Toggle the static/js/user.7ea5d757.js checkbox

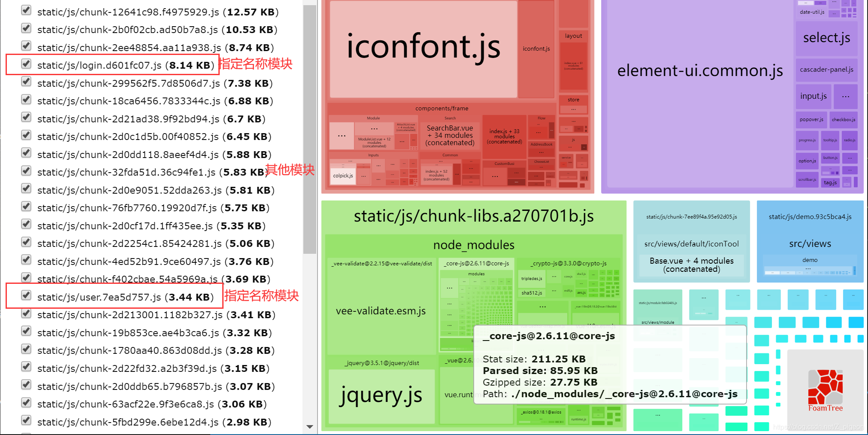coord(26,295)
